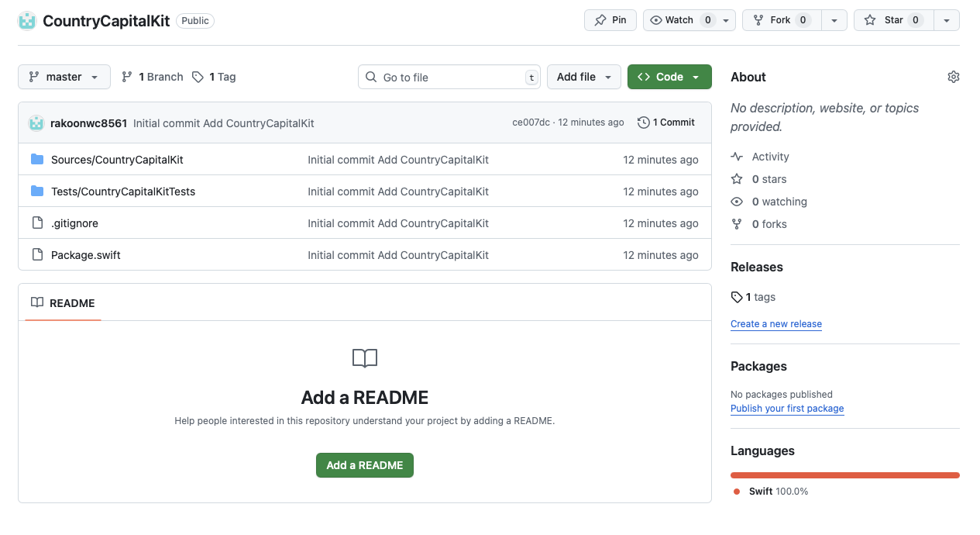Click the Activity pulse icon
Screen dimensions: 980x535
pyautogui.click(x=737, y=156)
